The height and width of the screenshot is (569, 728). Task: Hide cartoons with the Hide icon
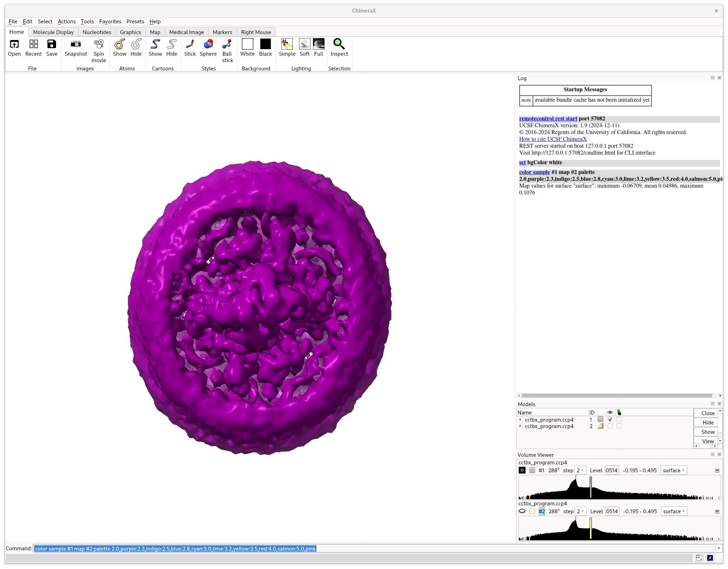171,44
